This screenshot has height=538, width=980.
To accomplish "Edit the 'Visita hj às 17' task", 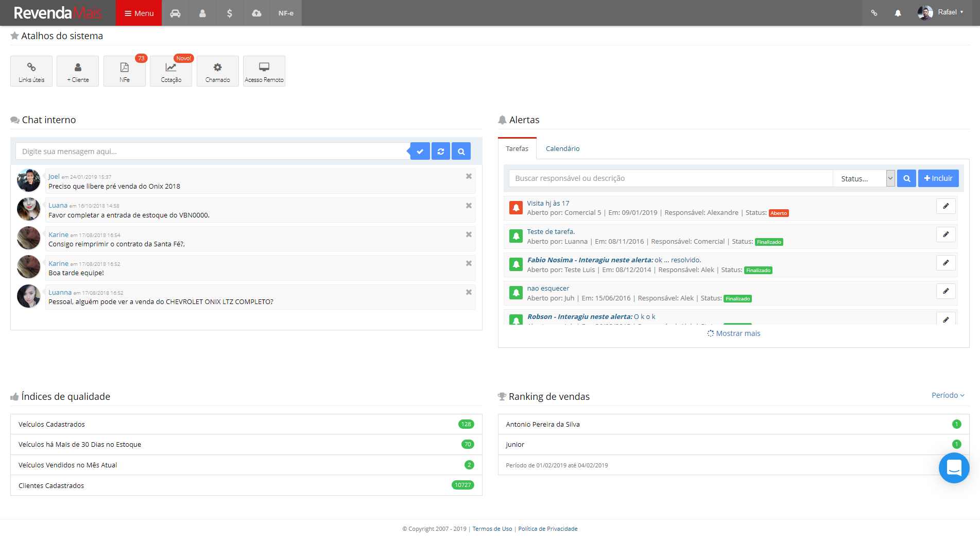I will (x=945, y=206).
